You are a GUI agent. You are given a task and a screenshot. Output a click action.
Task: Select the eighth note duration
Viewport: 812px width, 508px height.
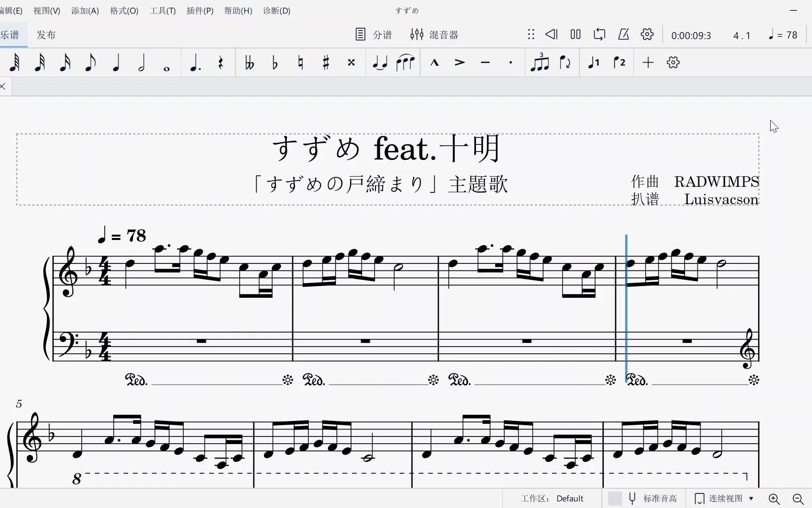click(x=91, y=63)
